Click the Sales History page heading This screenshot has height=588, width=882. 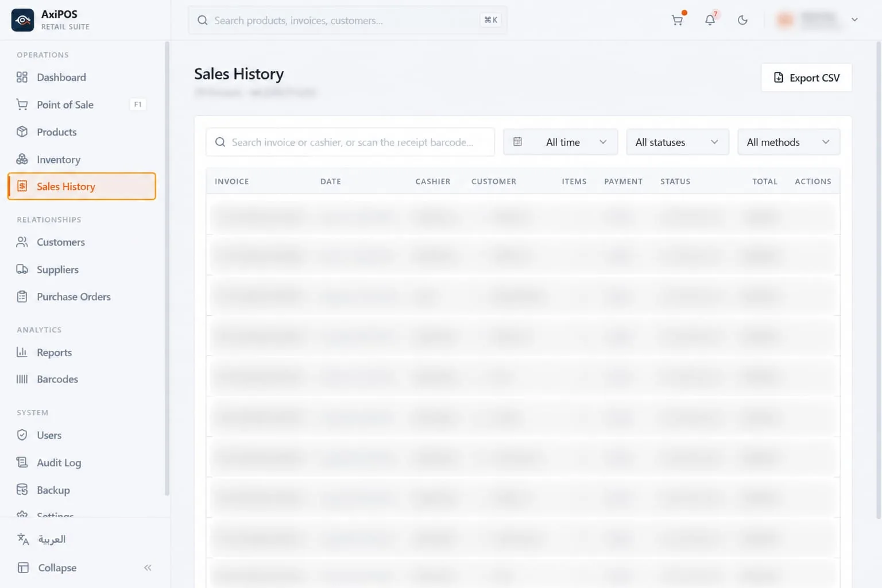tap(239, 74)
